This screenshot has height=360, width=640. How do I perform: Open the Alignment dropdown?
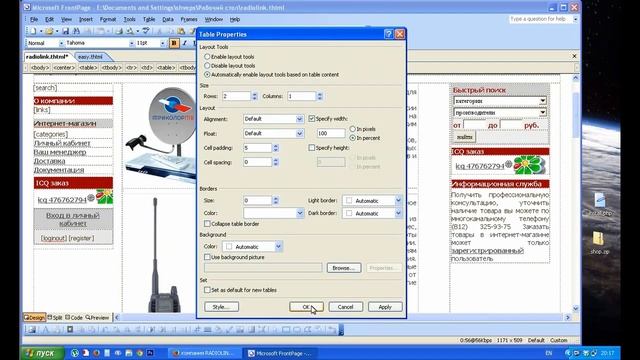click(300, 119)
